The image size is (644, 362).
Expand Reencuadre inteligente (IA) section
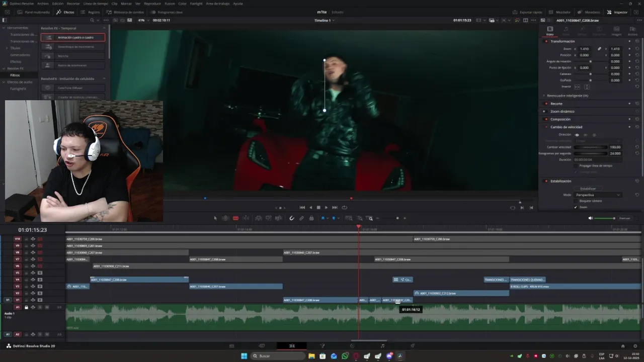pyautogui.click(x=544, y=96)
